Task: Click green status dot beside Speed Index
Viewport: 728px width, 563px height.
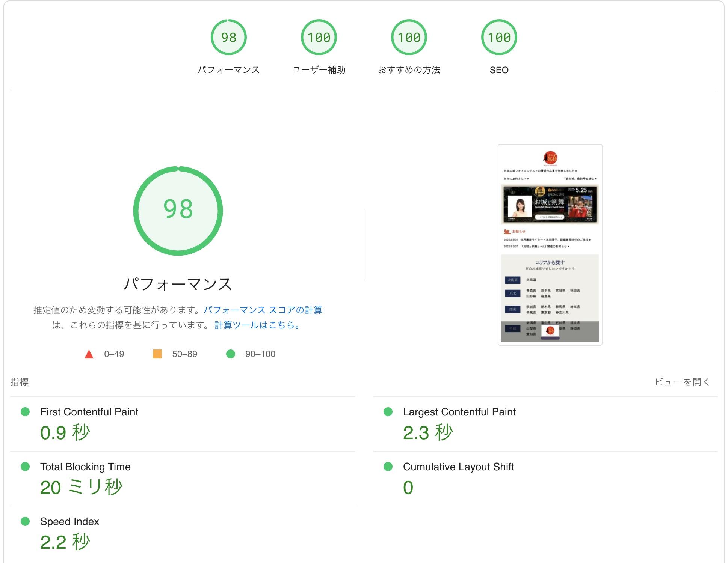Action: pos(25,521)
